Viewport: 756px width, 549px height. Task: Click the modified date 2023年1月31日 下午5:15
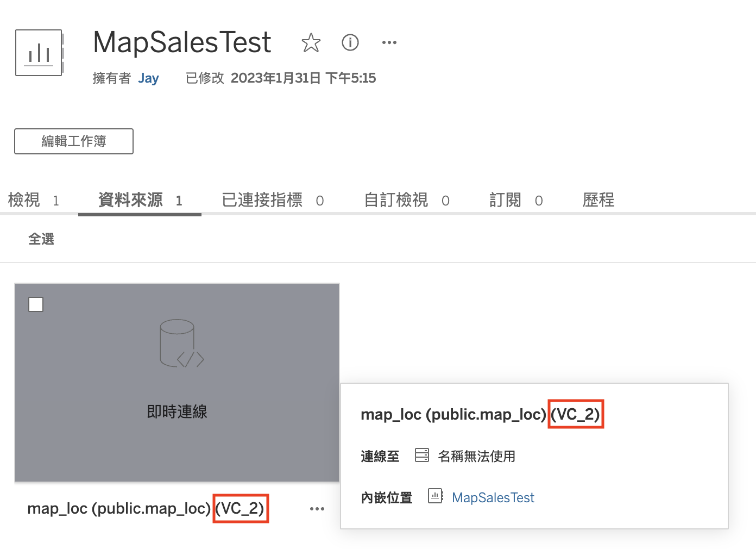303,78
